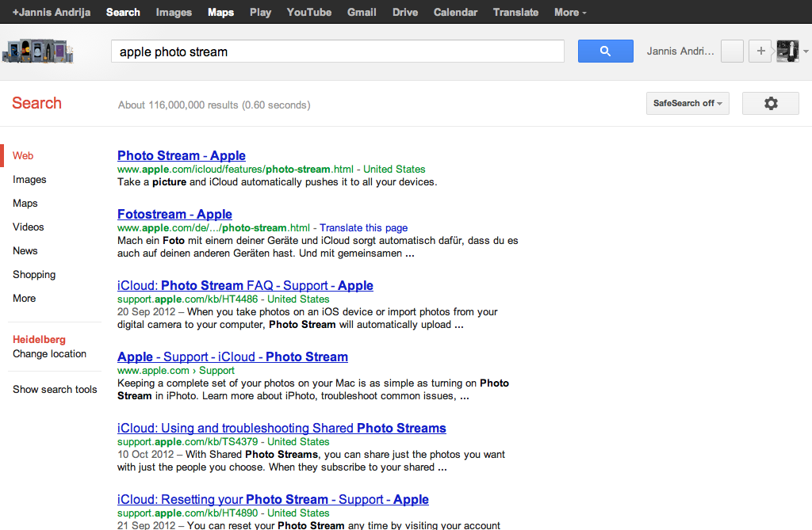Select Videos in the left sidebar
The height and width of the screenshot is (530, 812).
(x=28, y=227)
